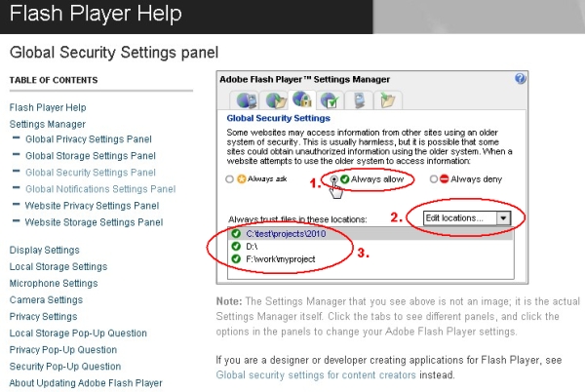Screen dimensions: 585x392
Task: Click the yellow Always ask icon
Action: point(242,179)
